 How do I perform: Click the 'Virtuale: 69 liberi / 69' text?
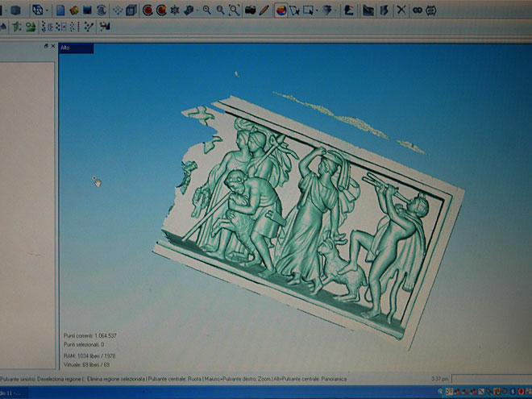click(86, 364)
